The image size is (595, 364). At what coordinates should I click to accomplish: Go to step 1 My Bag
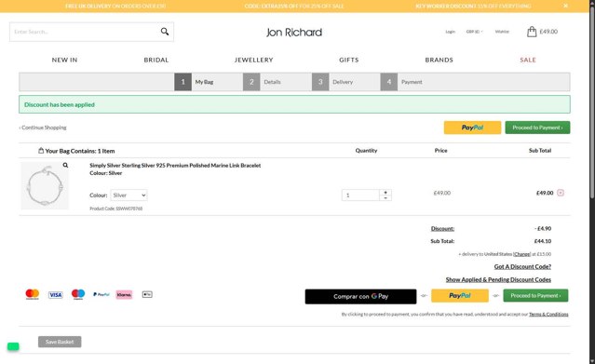(195, 82)
